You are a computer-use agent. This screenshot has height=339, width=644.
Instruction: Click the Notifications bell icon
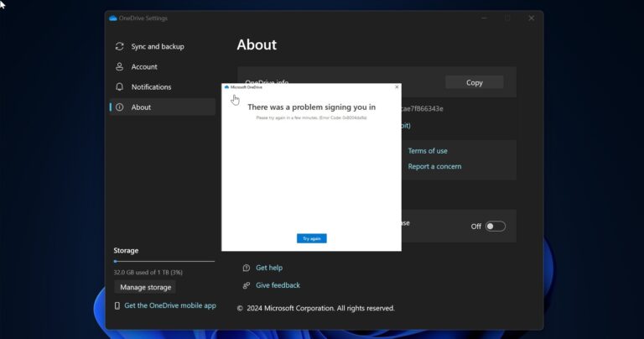point(120,86)
